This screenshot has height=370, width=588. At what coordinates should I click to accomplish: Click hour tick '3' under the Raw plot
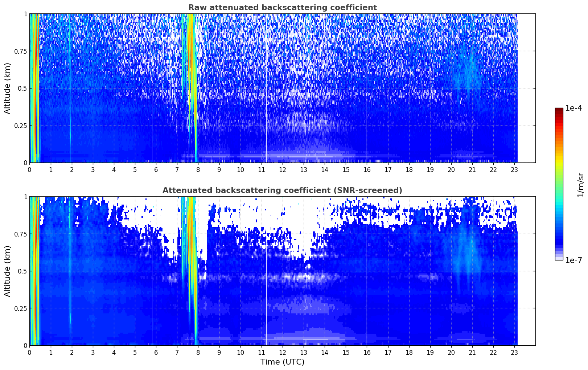tap(93, 169)
